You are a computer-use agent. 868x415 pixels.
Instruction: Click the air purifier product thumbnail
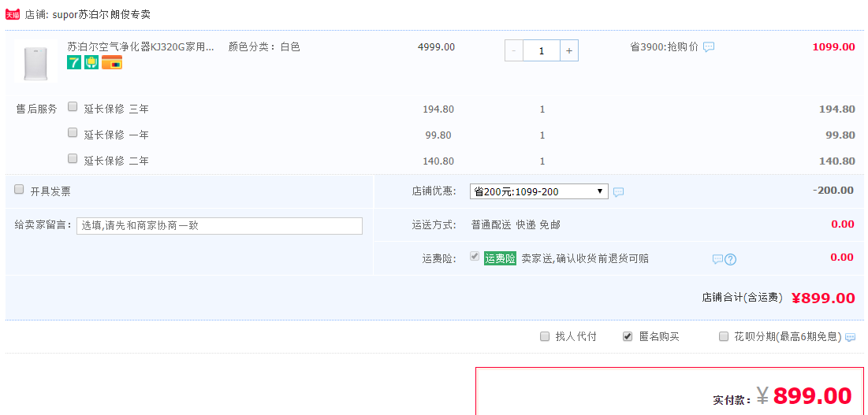[x=36, y=61]
